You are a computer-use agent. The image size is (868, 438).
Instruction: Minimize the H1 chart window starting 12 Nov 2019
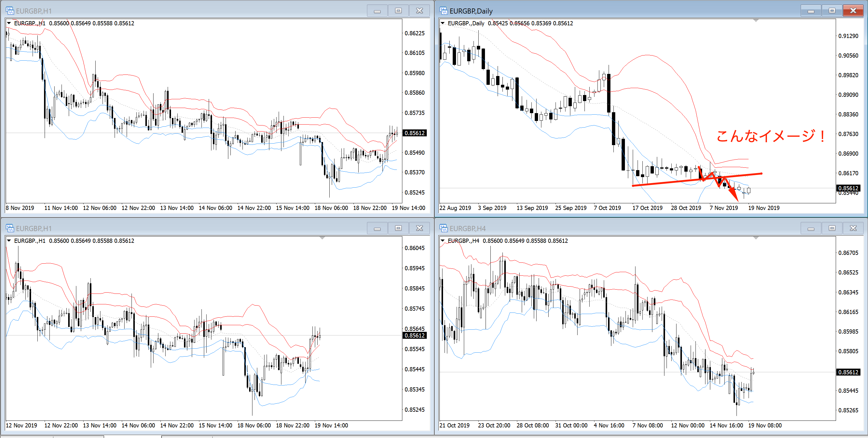coord(377,228)
